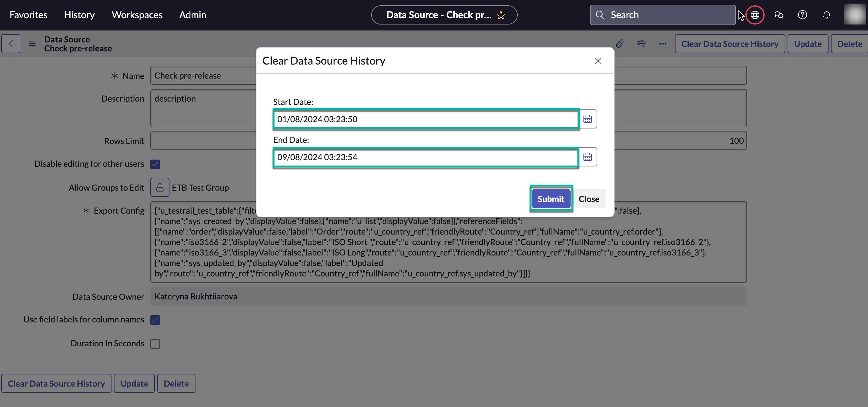The width and height of the screenshot is (868, 407).
Task: Expand the hamburger navigation menu
Action: [x=32, y=43]
